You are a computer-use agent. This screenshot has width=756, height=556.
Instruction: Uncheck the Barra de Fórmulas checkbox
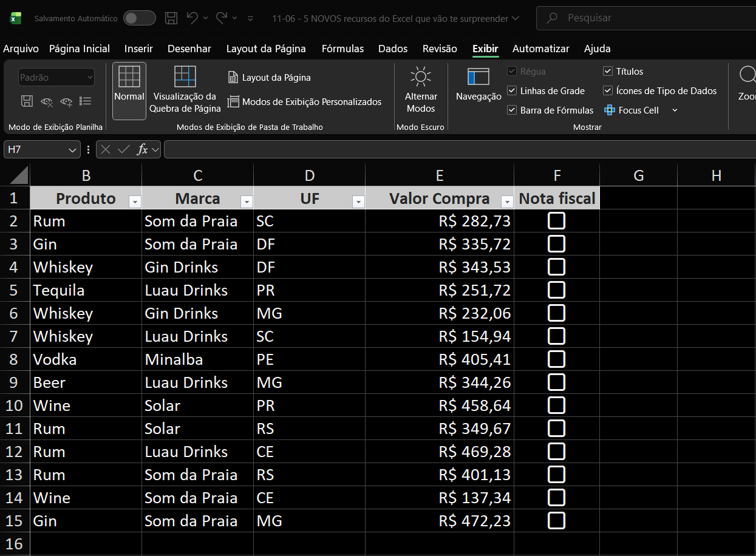pos(511,110)
